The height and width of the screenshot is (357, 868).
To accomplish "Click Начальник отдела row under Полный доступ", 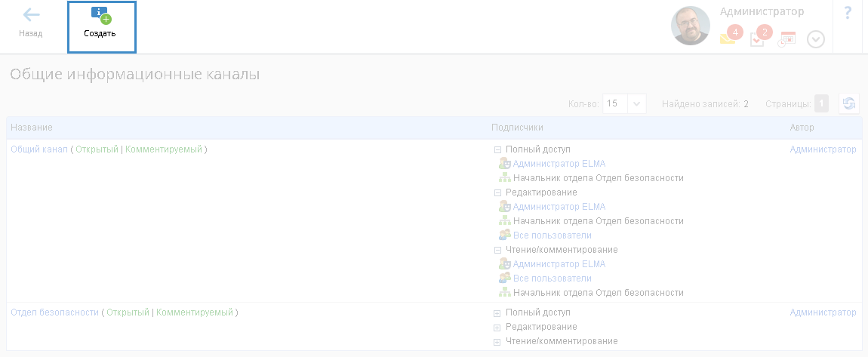I will coord(599,178).
